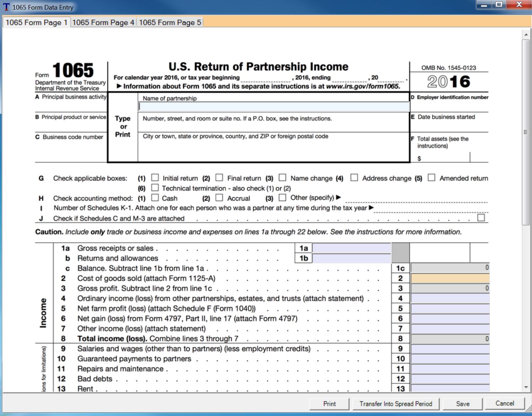532x416 pixels.
Task: Select the 1065 Form Page 1 tab
Action: tap(36, 22)
